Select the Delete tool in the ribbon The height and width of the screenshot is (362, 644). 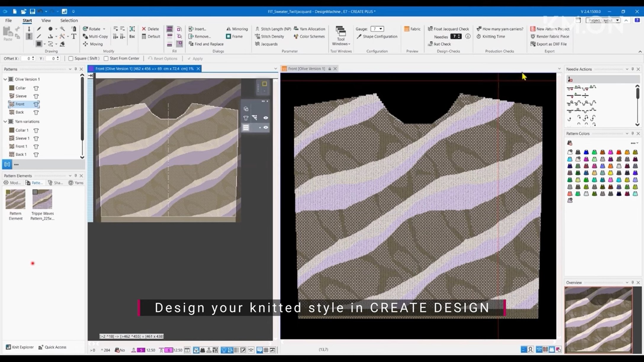pyautogui.click(x=150, y=29)
